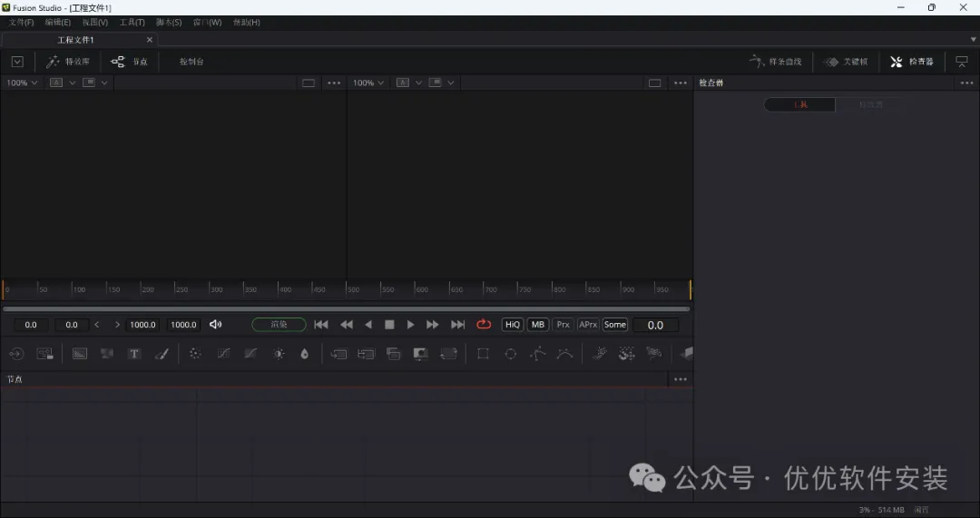
Task: Add the Blur droplet tool
Action: (x=304, y=354)
